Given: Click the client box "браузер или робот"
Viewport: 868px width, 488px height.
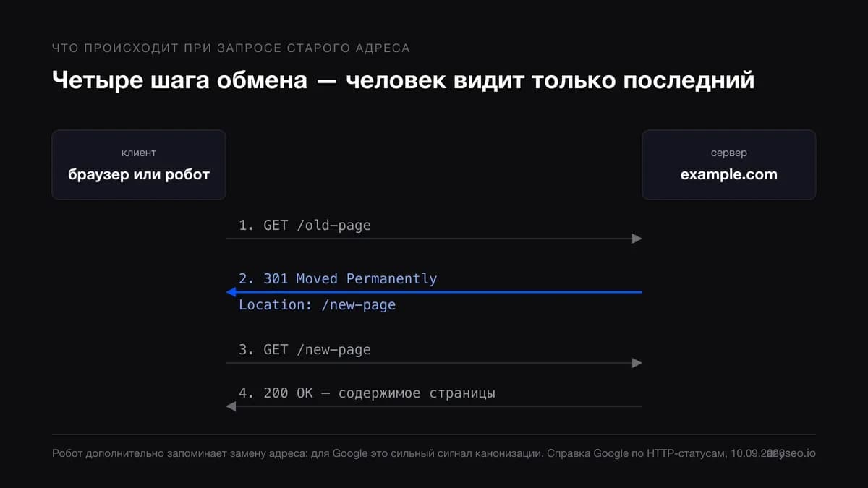Looking at the screenshot, I should coord(139,165).
